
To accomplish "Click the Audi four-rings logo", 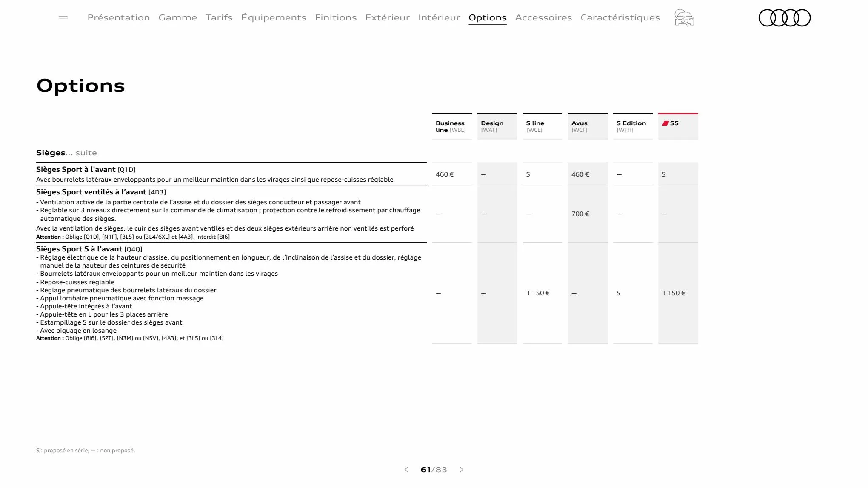I will coord(785,18).
